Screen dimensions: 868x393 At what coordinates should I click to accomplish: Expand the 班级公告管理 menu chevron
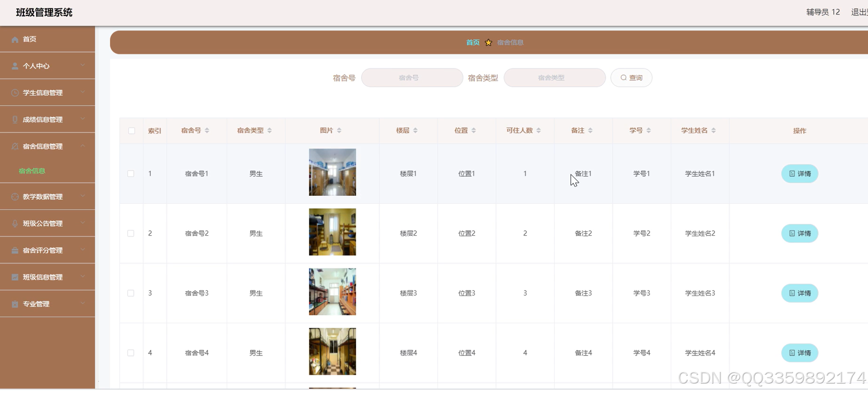coord(83,222)
